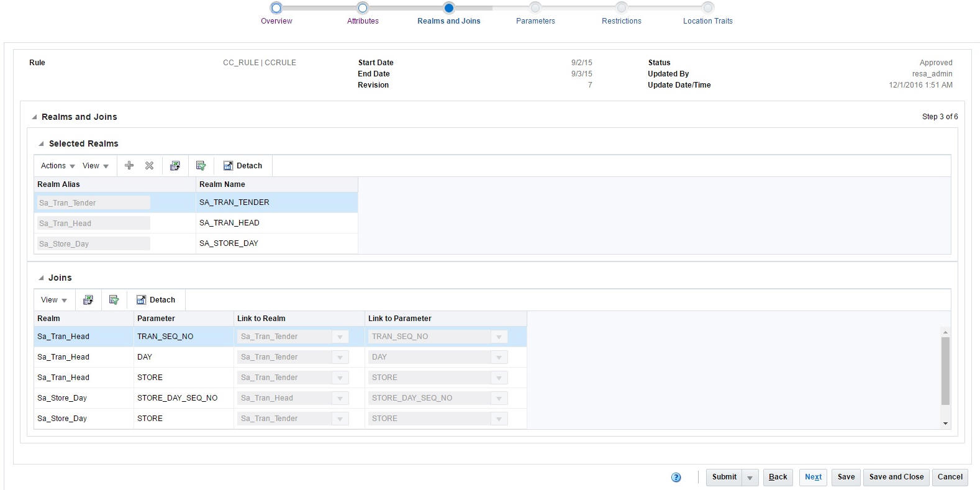980x490 pixels.
Task: Open Link to Realm dropdown for DAY row
Action: pos(340,357)
